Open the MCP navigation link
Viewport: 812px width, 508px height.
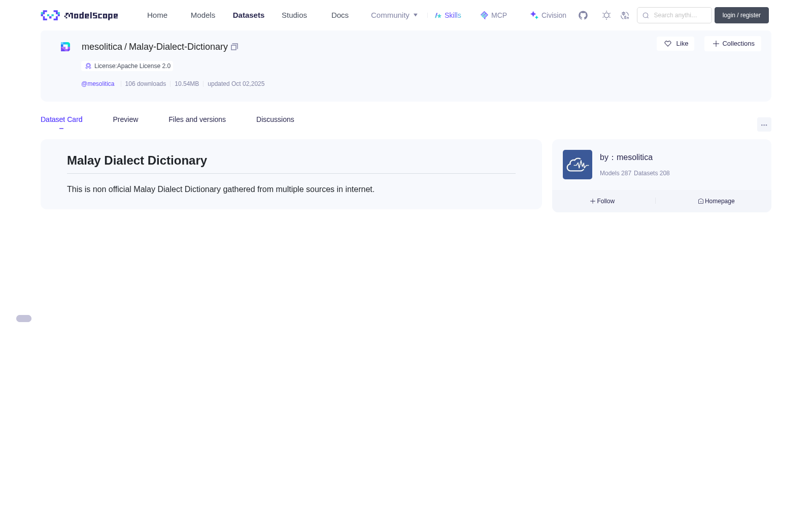click(x=494, y=15)
